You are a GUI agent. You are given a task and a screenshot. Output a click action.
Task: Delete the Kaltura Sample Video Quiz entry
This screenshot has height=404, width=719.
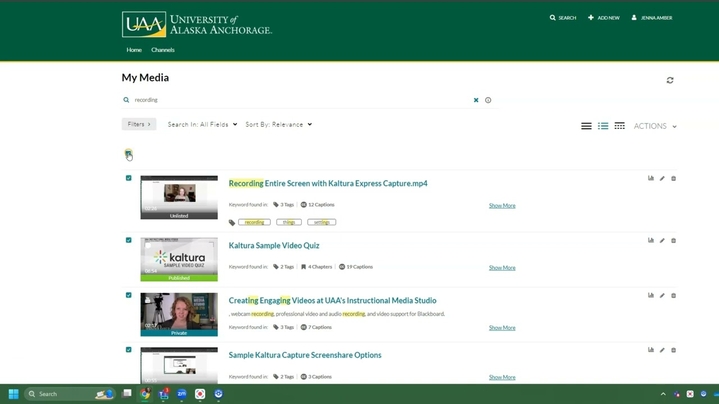[674, 240]
